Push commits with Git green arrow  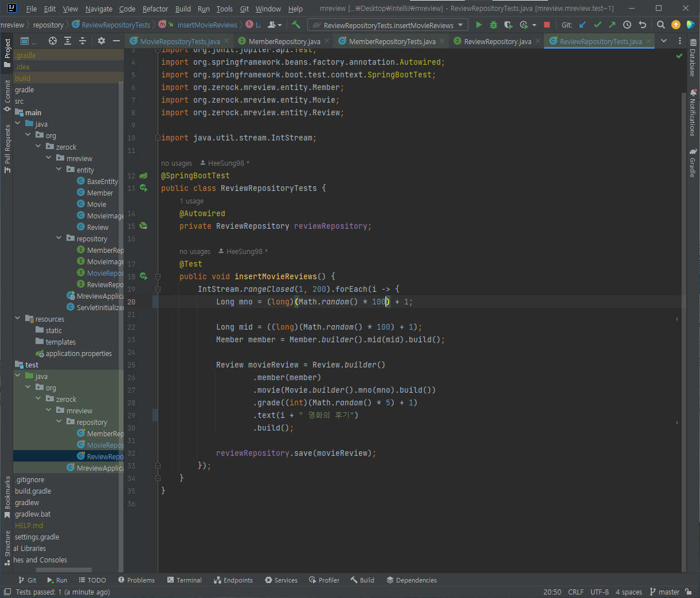pyautogui.click(x=612, y=25)
